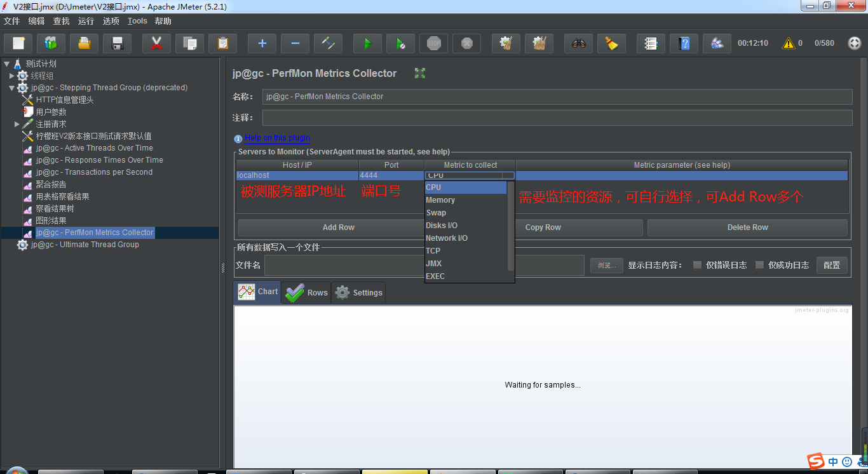Click the 配置 button
Image resolution: width=868 pixels, height=474 pixels.
click(x=832, y=265)
